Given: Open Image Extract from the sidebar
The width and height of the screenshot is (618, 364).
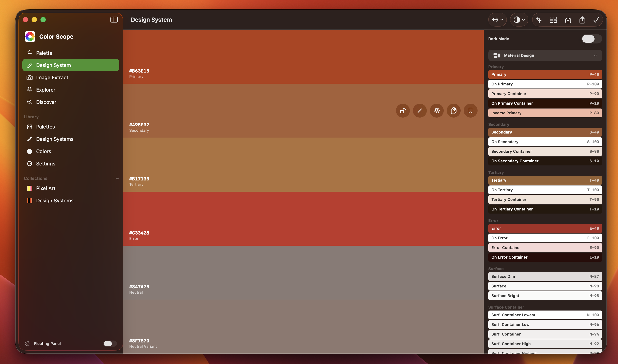Looking at the screenshot, I should click(x=52, y=77).
